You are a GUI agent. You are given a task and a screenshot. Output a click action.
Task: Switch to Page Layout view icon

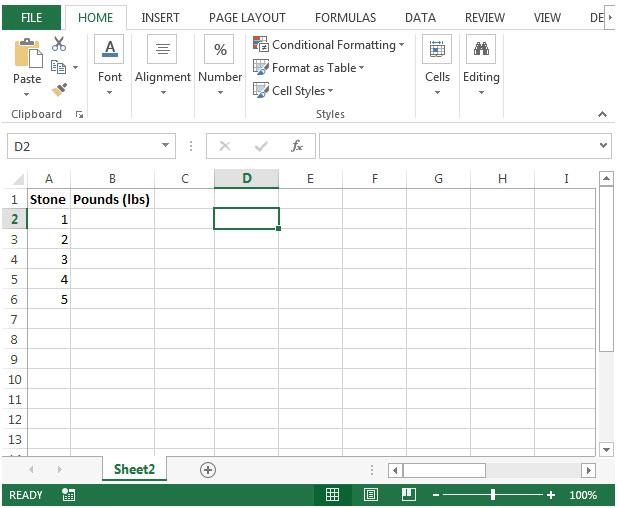tap(371, 495)
